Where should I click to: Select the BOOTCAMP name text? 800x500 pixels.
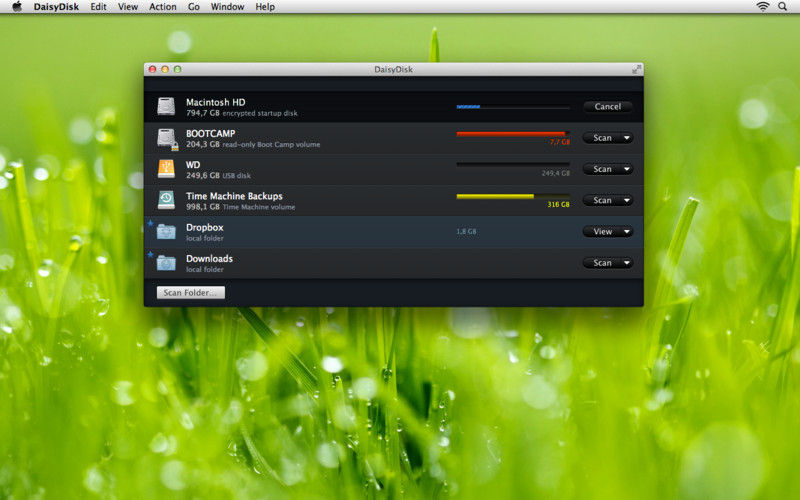coord(210,133)
